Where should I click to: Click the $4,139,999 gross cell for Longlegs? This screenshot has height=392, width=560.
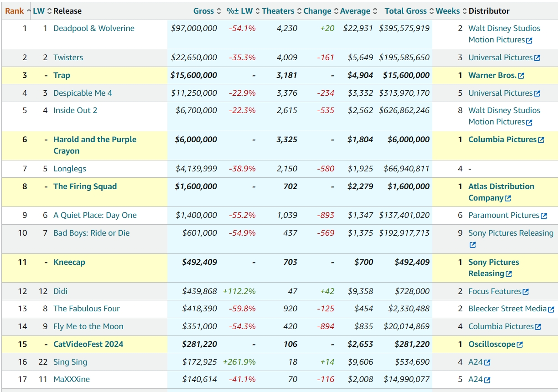(x=196, y=169)
